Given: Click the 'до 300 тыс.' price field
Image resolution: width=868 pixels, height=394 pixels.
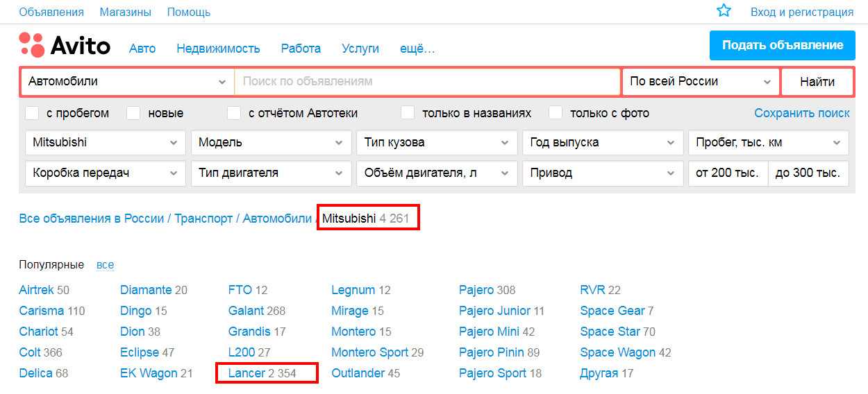Looking at the screenshot, I should pos(808,173).
